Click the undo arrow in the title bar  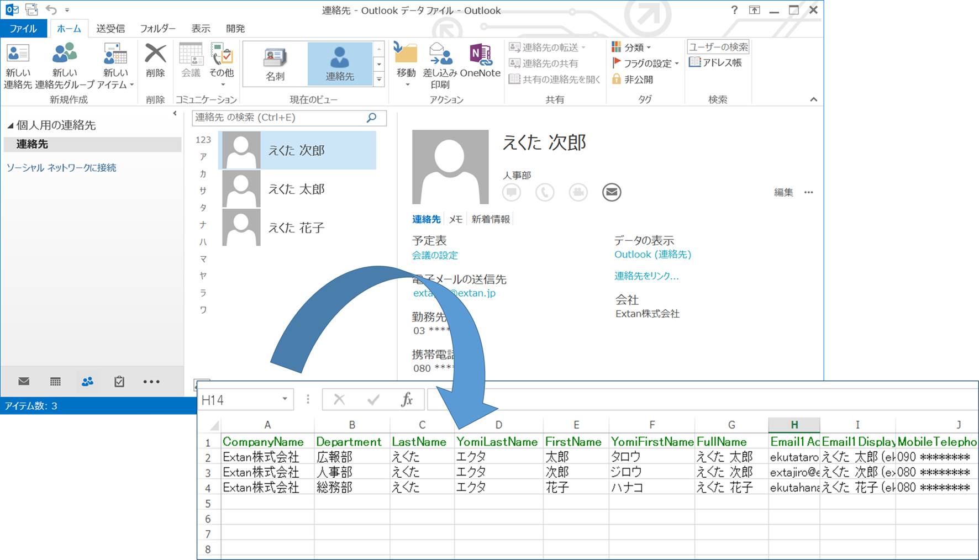tap(51, 9)
